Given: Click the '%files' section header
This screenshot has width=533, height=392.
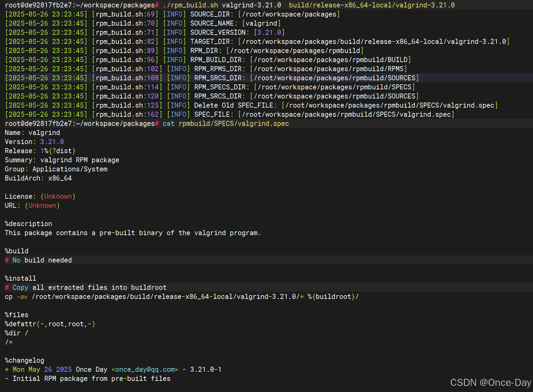Looking at the screenshot, I should click(x=17, y=315).
